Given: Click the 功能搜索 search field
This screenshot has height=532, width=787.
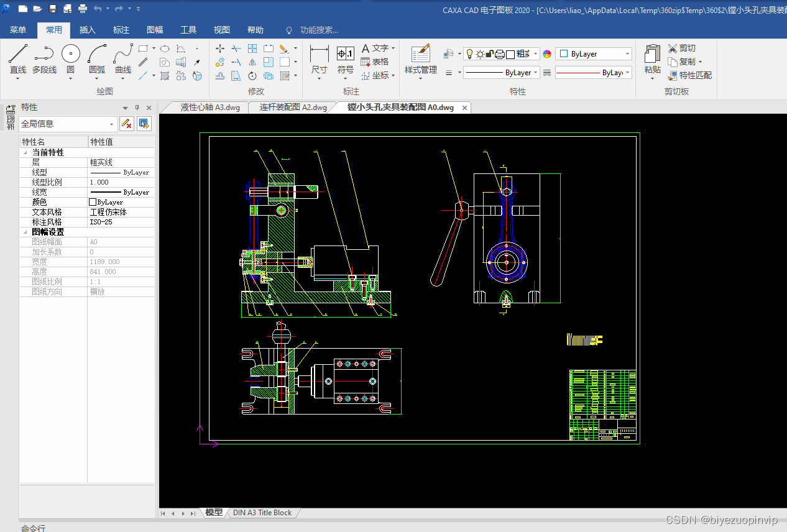Looking at the screenshot, I should tap(319, 30).
